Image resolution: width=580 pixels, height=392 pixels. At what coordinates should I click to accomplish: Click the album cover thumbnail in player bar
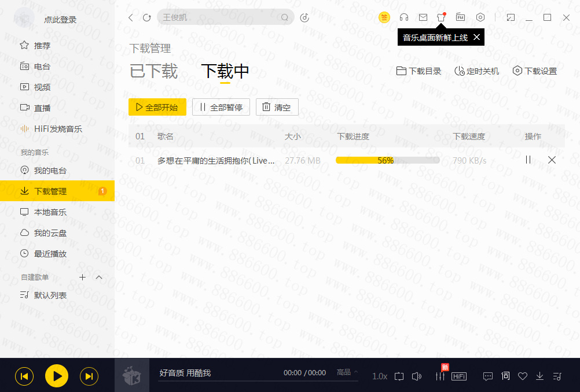pos(132,375)
